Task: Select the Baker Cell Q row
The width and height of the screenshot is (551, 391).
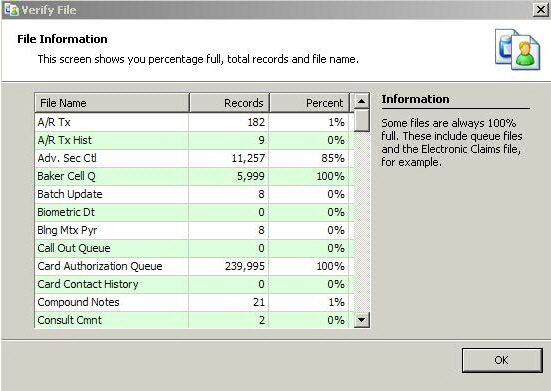Action: click(192, 176)
